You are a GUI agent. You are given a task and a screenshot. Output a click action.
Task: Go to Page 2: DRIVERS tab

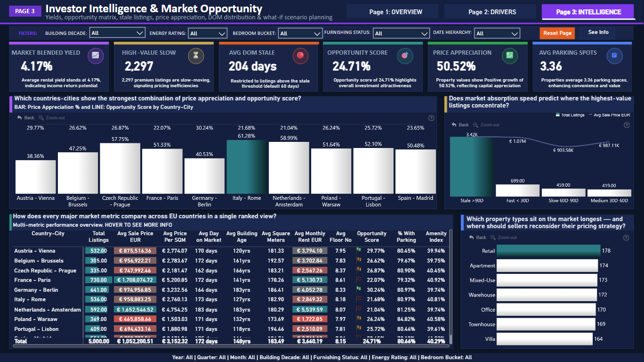[490, 12]
